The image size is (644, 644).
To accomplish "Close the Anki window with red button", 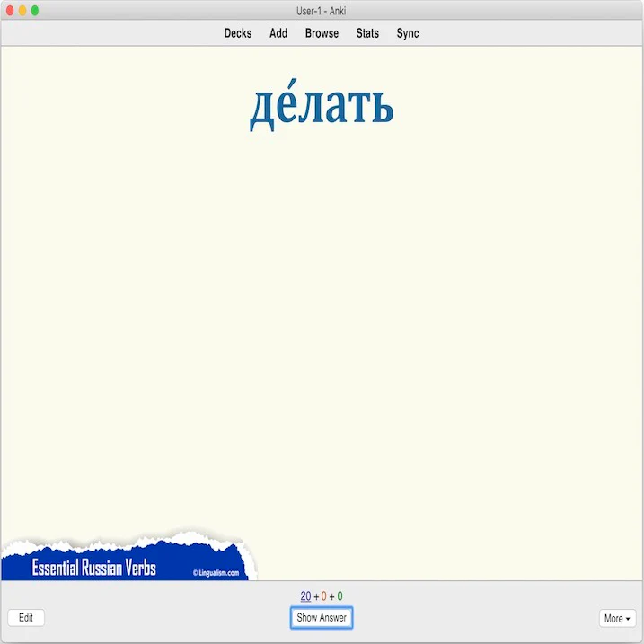I will (10, 11).
